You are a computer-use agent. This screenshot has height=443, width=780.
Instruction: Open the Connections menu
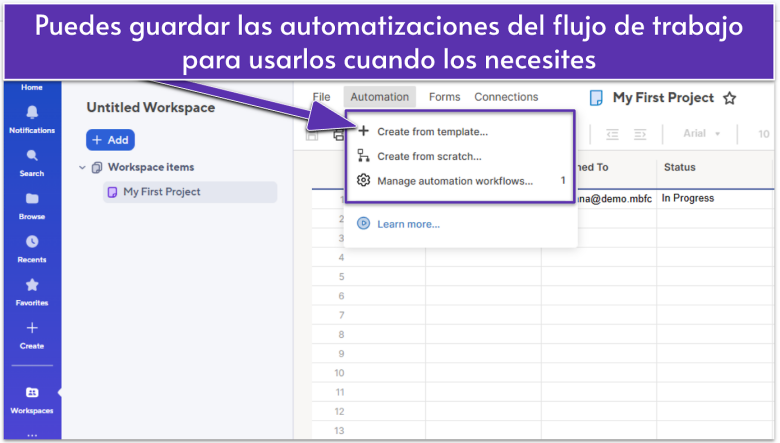point(506,97)
